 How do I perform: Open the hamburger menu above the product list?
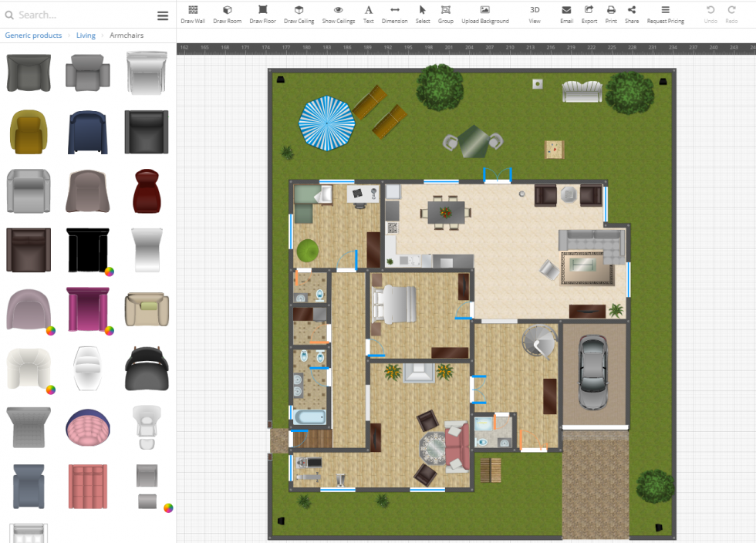(162, 15)
